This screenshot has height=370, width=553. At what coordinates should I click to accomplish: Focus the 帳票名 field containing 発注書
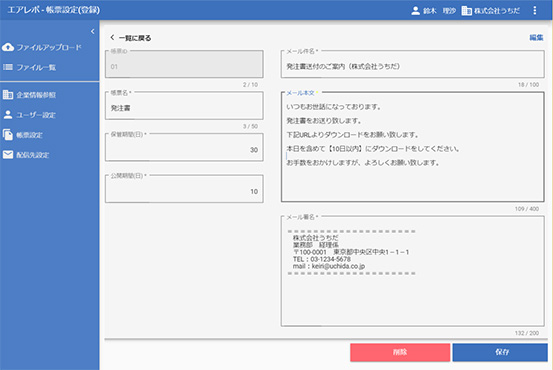[x=184, y=105]
